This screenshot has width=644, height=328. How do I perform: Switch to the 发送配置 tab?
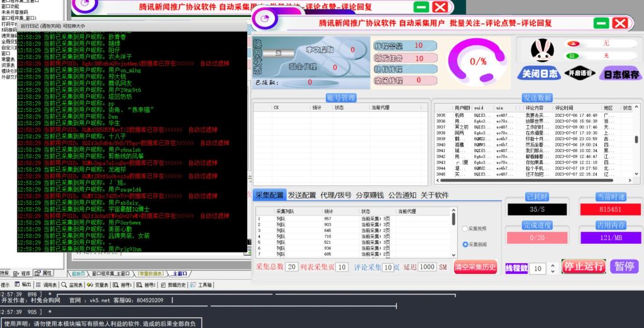click(x=302, y=195)
